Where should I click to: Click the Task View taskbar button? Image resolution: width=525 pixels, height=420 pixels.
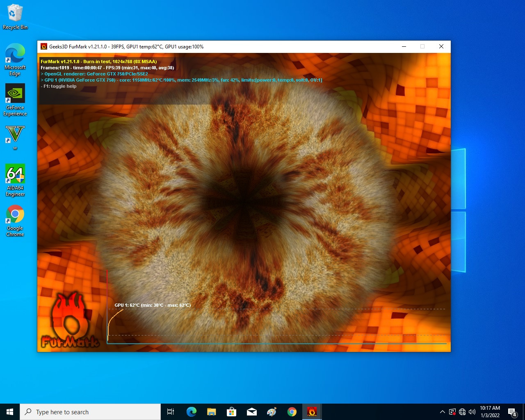pos(171,412)
